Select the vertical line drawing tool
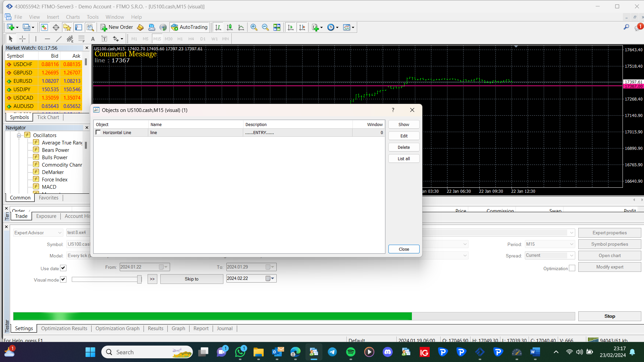The image size is (644, 362). 36,39
